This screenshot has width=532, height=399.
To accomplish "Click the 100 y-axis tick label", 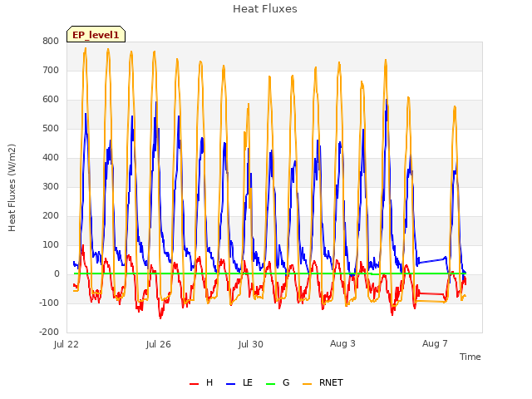I will 51,245.
